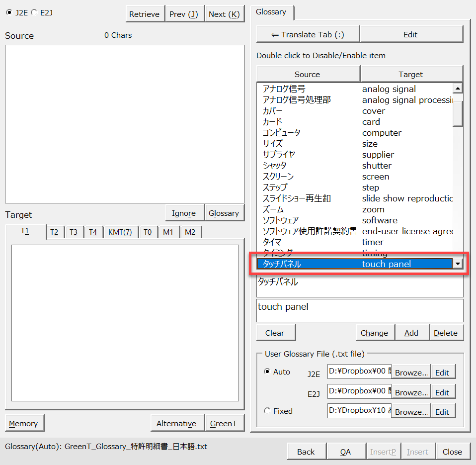Switch to the M1 tab
The height and width of the screenshot is (465, 476).
[x=168, y=232]
